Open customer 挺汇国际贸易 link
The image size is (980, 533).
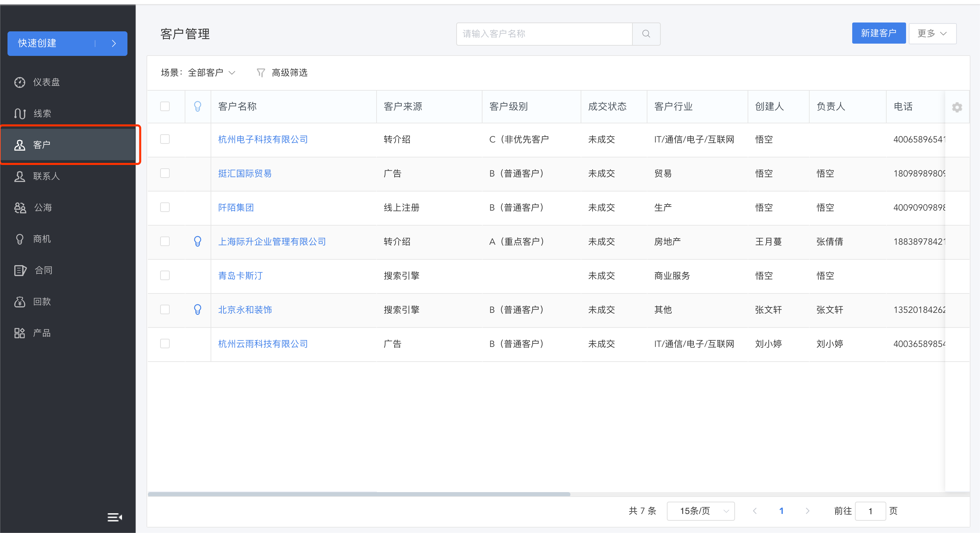click(245, 173)
